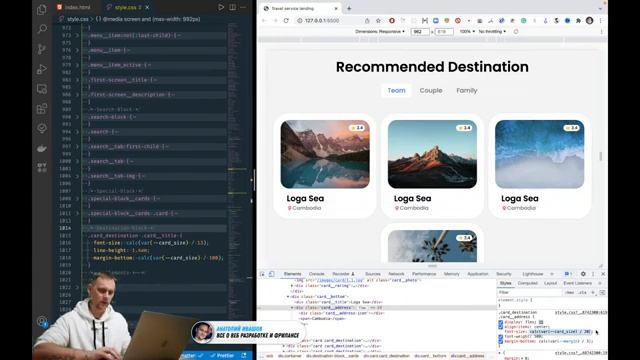Close the style.css tab

pyautogui.click(x=147, y=7)
